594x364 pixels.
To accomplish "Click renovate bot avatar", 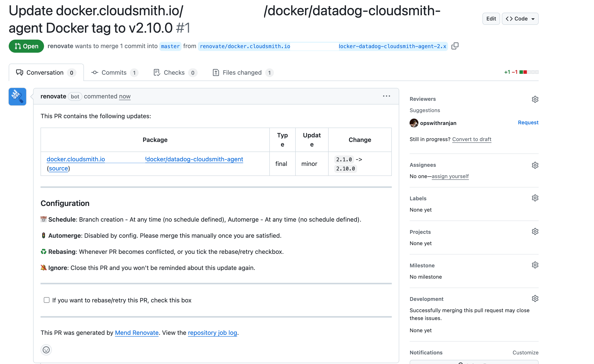I will click(x=17, y=97).
